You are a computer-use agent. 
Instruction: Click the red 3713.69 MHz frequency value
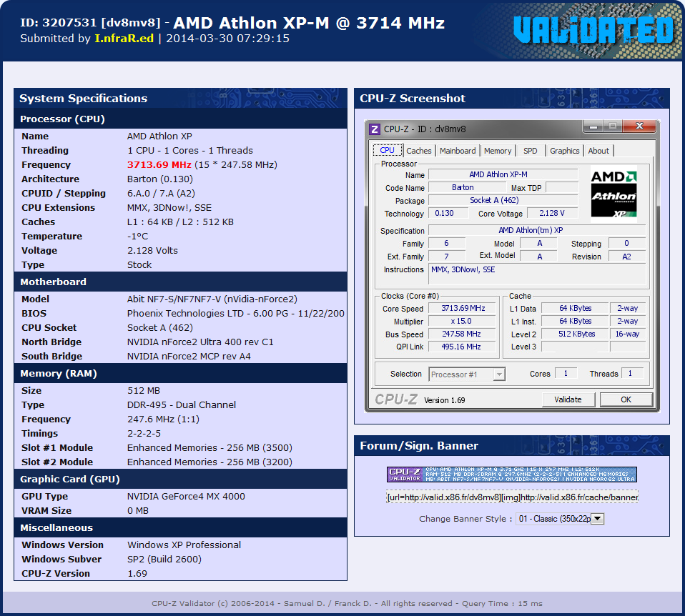pyautogui.click(x=159, y=164)
